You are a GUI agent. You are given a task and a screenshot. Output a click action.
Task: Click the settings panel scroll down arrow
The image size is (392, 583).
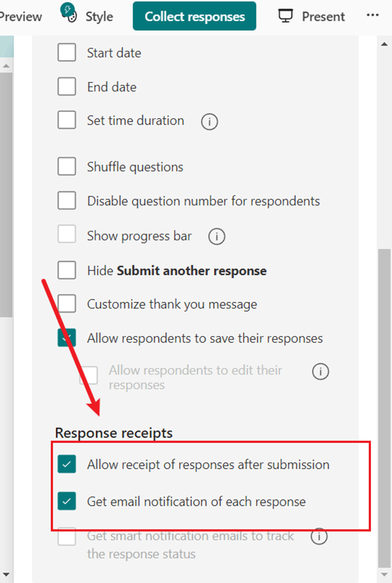click(384, 575)
